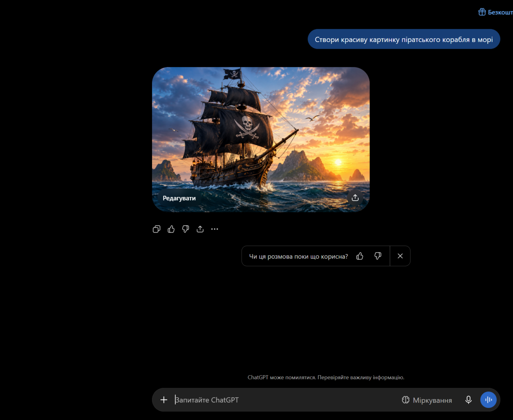Viewport: 513px width, 420px height.
Task: Select the user message about pirate ship
Action: (x=404, y=39)
